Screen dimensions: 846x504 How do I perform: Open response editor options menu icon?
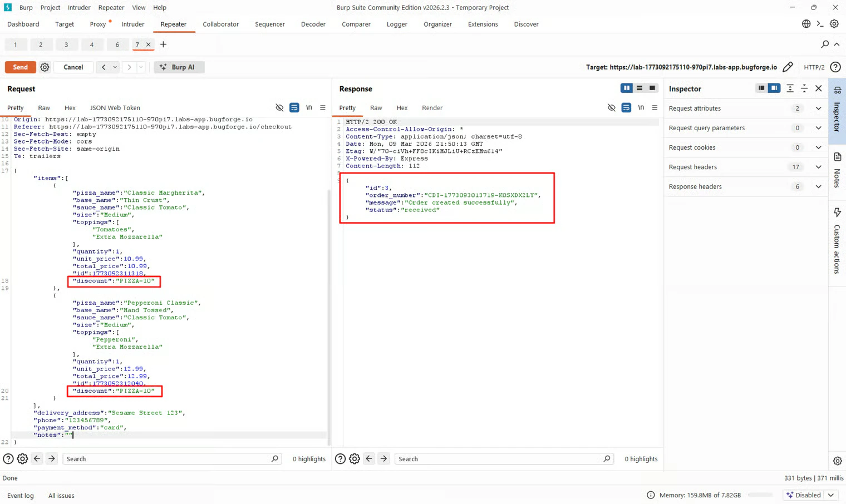click(x=655, y=108)
